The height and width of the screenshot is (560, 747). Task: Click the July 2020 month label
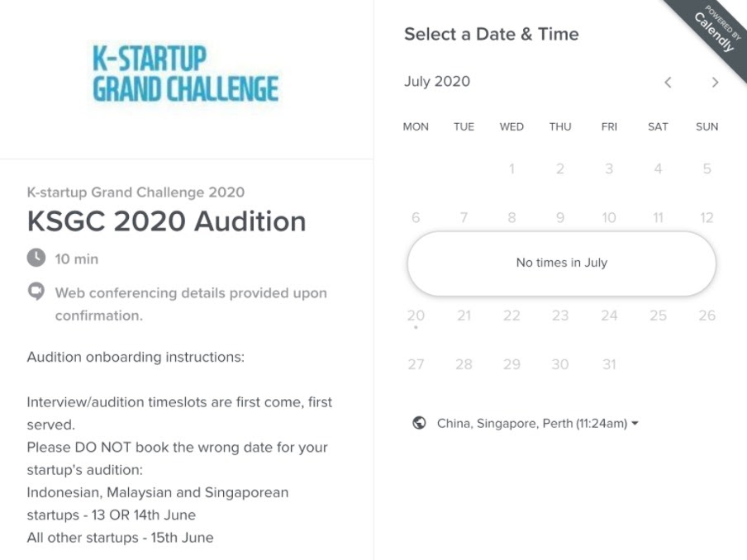[437, 82]
